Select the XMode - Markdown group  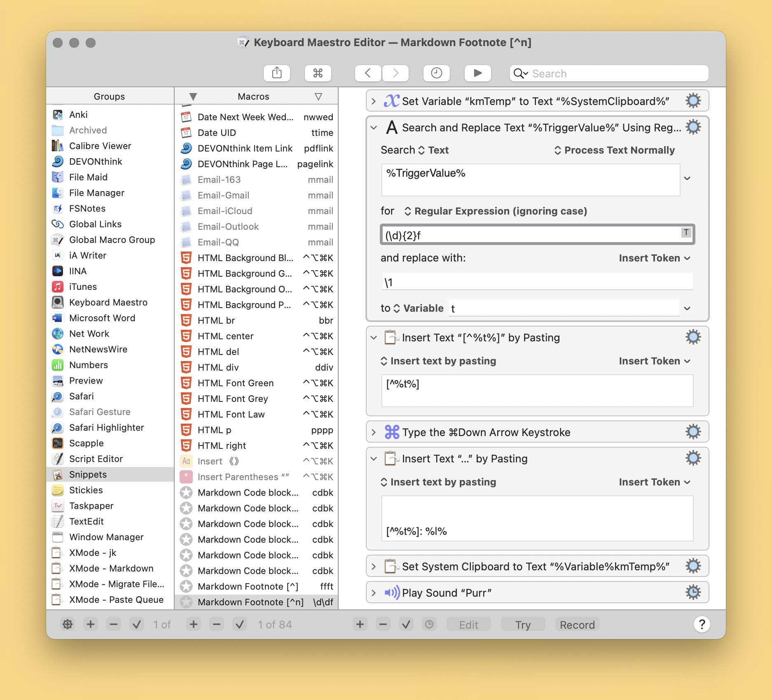click(110, 568)
